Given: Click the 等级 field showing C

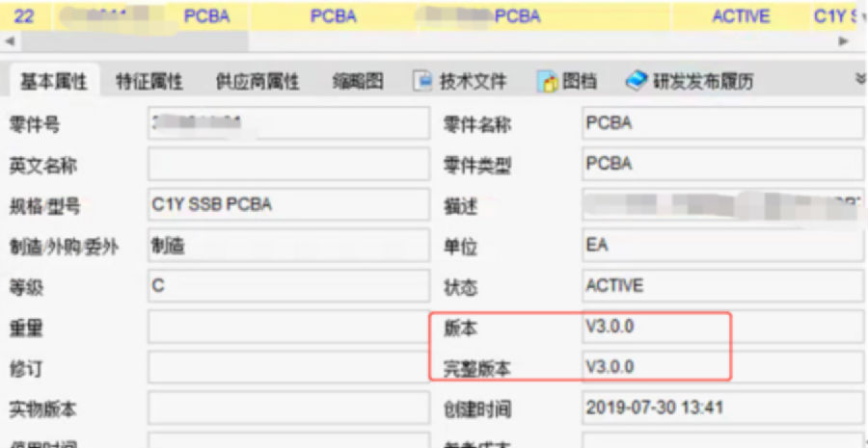Looking at the screenshot, I should [288, 286].
